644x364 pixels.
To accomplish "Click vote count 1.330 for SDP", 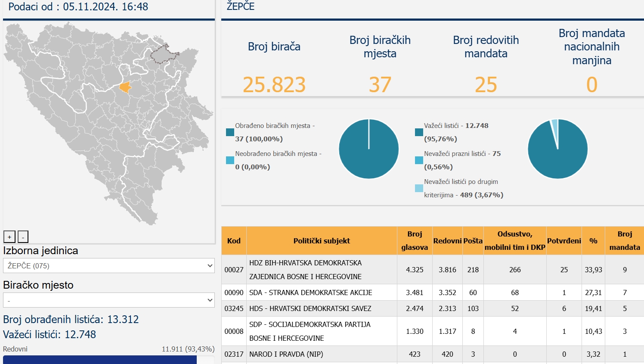I will pyautogui.click(x=415, y=331).
